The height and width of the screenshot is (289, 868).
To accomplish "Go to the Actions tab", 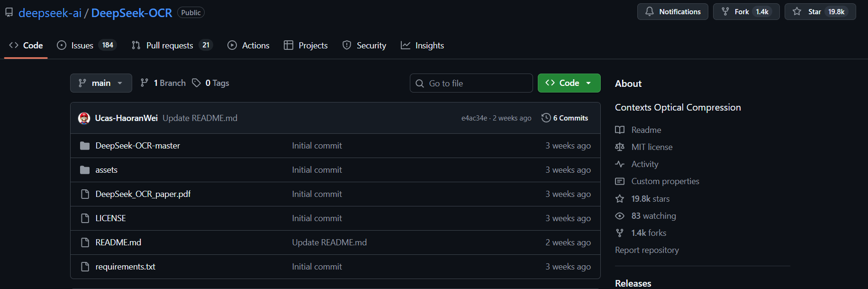I will pyautogui.click(x=248, y=46).
